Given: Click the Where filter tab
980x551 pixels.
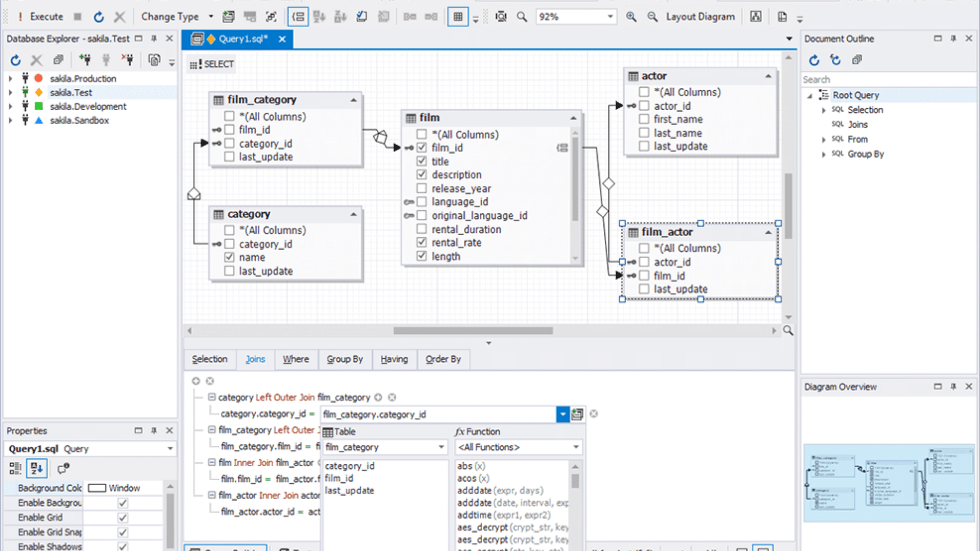Looking at the screenshot, I should pos(295,359).
